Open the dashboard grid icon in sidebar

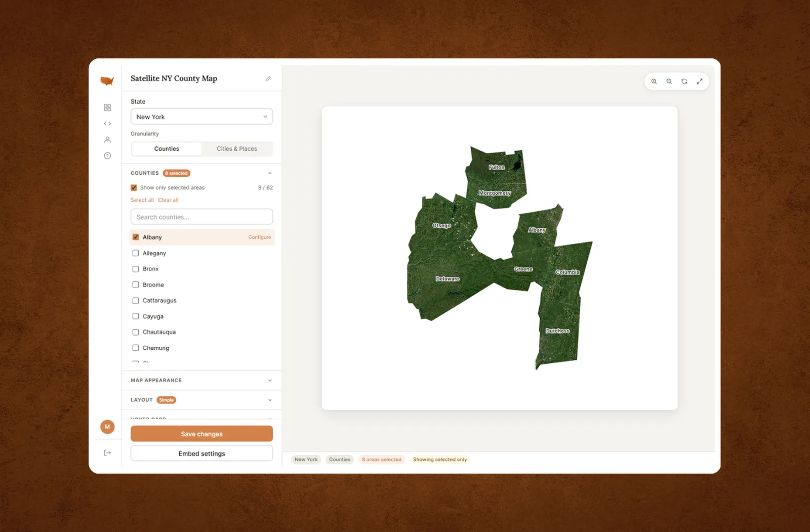pos(107,108)
